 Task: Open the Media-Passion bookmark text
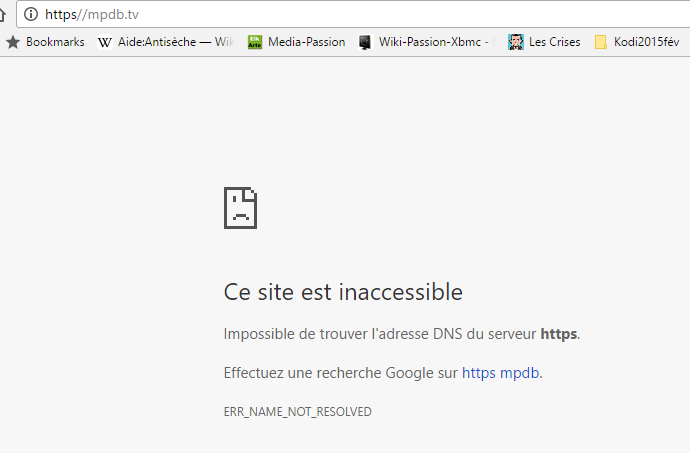coord(307,42)
